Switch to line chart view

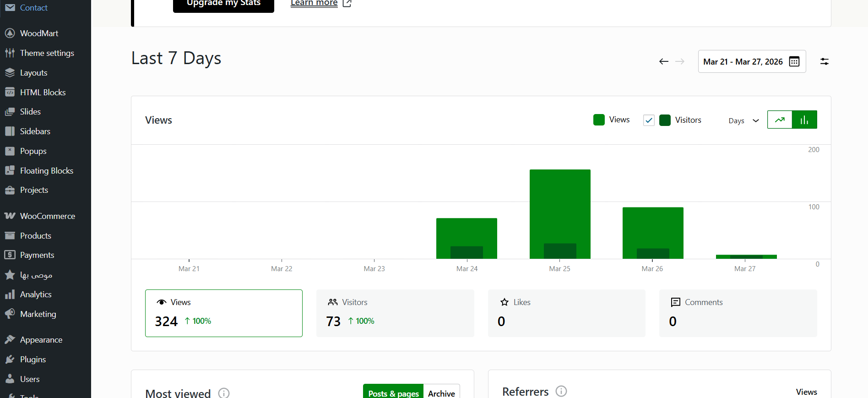(780, 120)
